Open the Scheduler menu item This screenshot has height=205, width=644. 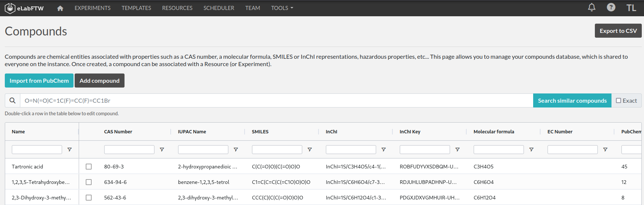219,8
